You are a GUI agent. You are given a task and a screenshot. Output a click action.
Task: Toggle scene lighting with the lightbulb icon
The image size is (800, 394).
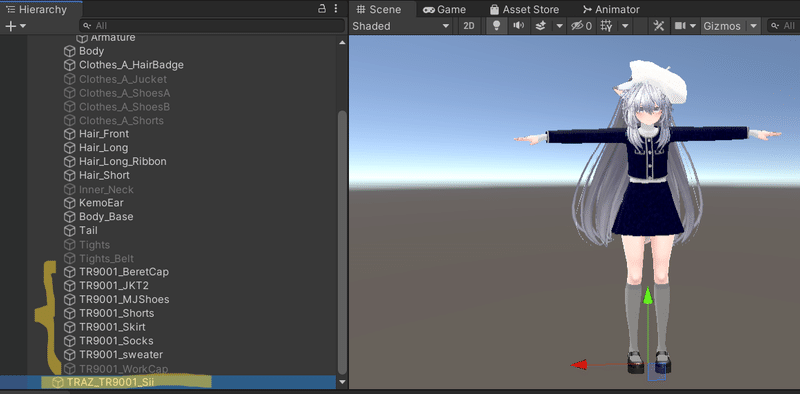point(496,26)
